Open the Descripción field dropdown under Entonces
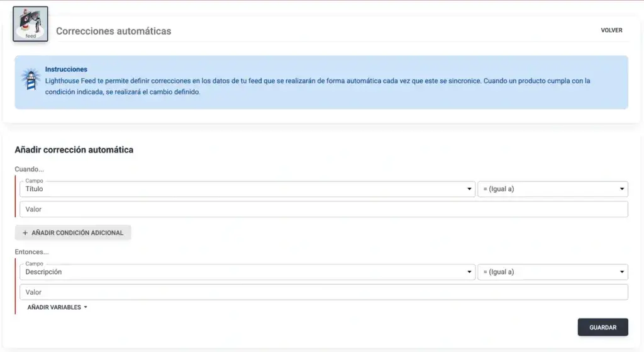The height and width of the screenshot is (352, 644). [x=247, y=272]
